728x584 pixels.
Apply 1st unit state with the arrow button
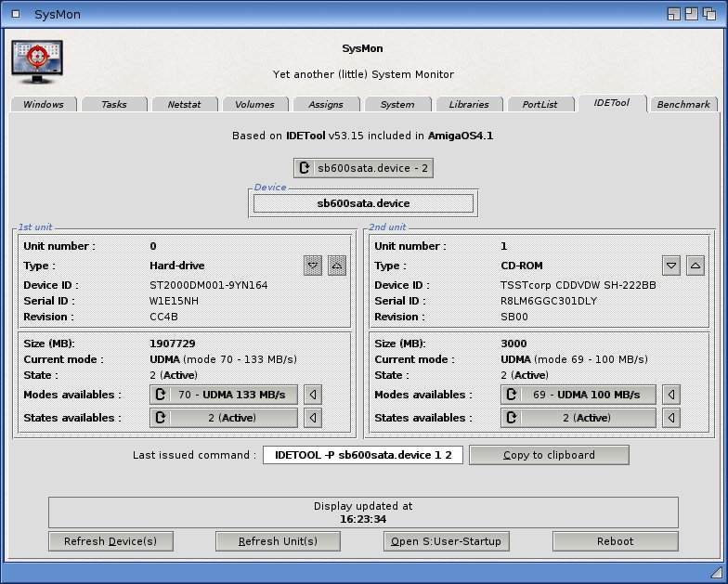click(x=313, y=418)
